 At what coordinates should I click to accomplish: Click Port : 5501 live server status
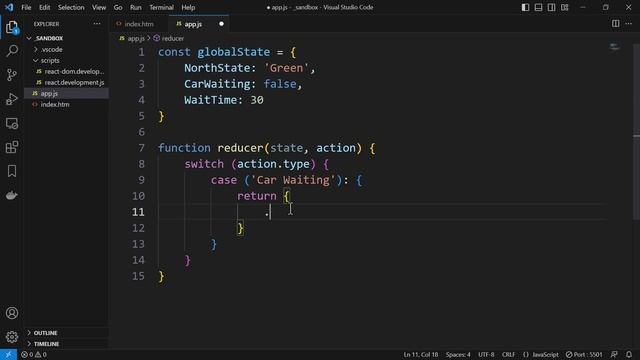coord(584,354)
